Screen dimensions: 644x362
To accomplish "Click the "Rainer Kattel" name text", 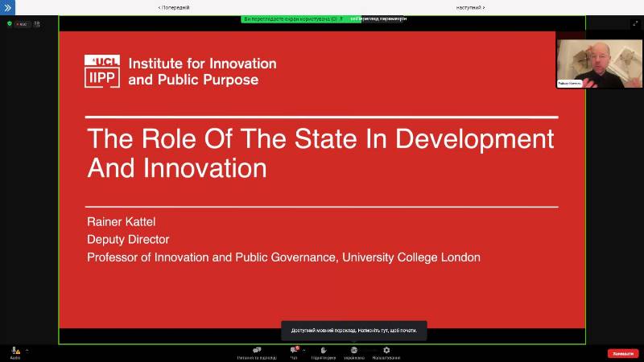I will click(122, 222).
